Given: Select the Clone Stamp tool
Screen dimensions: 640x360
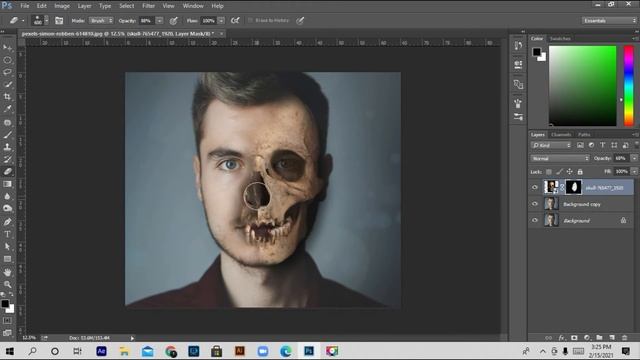Looking at the screenshot, I should [7, 147].
